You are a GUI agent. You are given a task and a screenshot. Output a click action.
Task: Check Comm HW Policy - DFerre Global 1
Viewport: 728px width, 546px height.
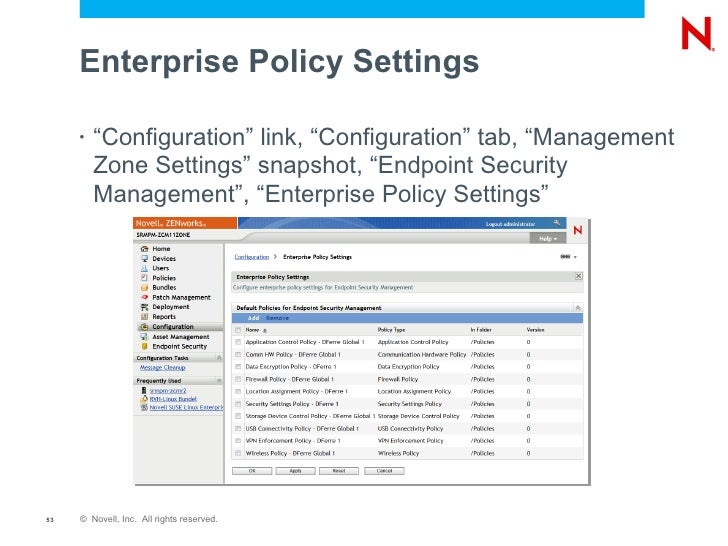[238, 355]
